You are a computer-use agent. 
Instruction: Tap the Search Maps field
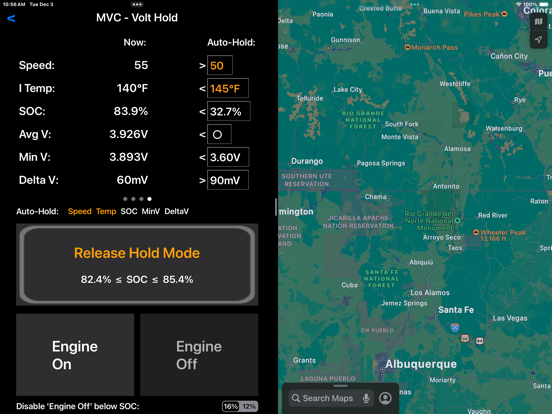coord(331,398)
